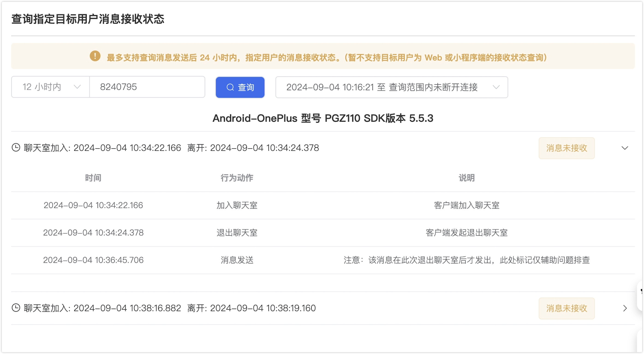The image size is (644, 354).
Task: Click 消息未接收 tag on first session
Action: pos(566,148)
